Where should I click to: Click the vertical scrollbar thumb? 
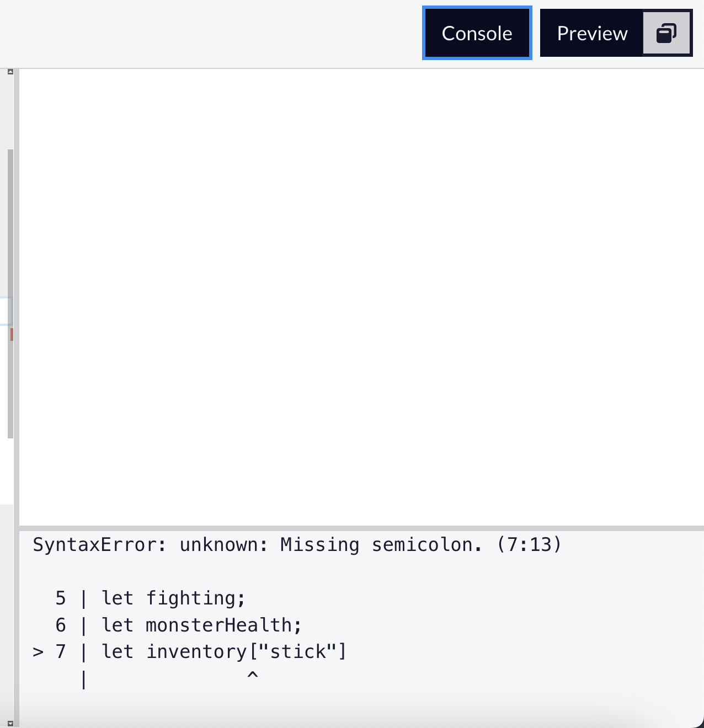click(x=10, y=293)
